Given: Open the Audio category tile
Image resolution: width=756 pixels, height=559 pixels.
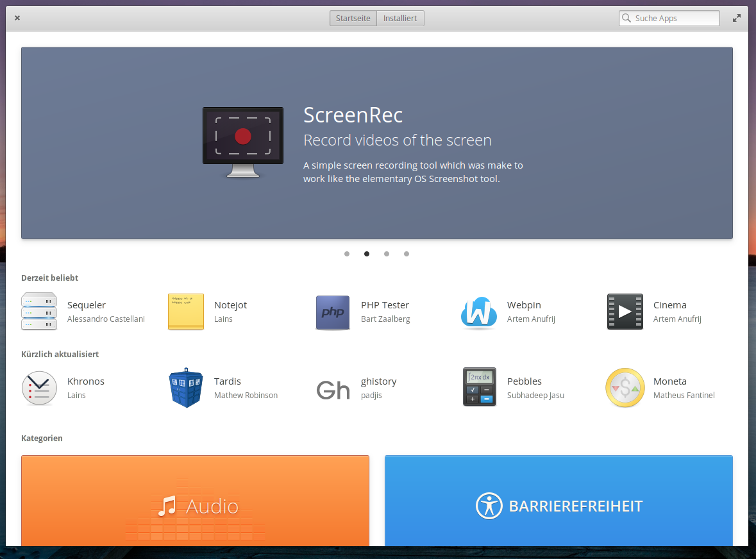Looking at the screenshot, I should tap(195, 501).
